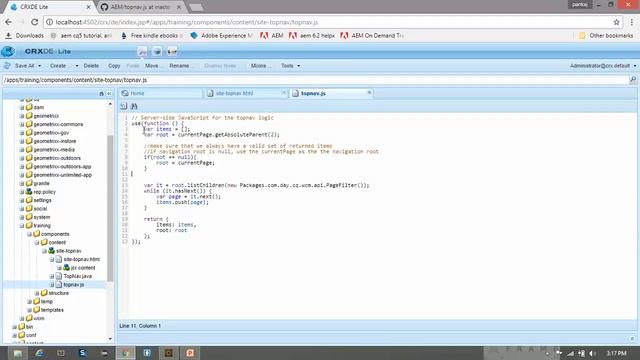Click the TopNav.java file icon in tree

click(x=59, y=276)
